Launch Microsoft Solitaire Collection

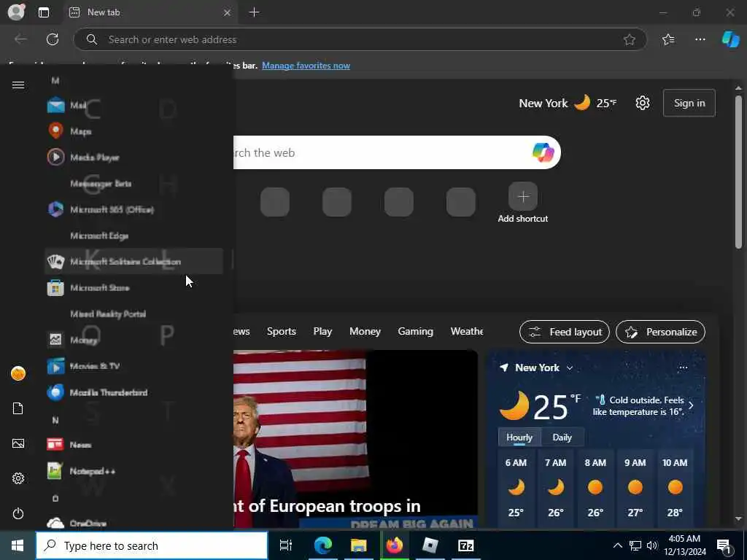(133, 262)
